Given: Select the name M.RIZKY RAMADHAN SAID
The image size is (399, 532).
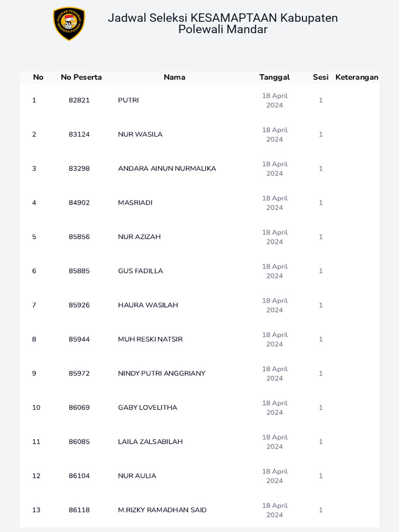Looking at the screenshot, I should tap(162, 510).
